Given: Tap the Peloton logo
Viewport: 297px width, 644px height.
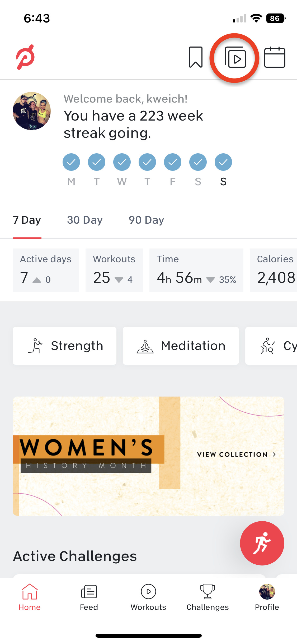Looking at the screenshot, I should click(26, 57).
